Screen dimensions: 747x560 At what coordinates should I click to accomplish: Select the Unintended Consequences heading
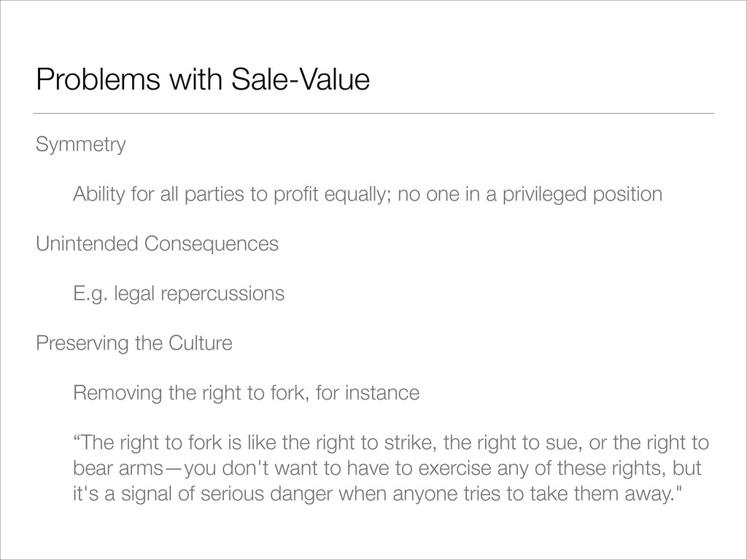(x=158, y=244)
